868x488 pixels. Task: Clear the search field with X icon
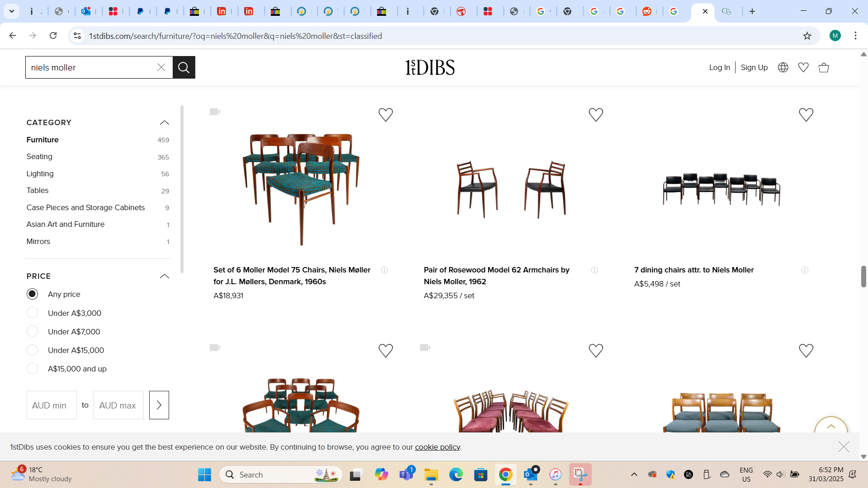coord(161,67)
